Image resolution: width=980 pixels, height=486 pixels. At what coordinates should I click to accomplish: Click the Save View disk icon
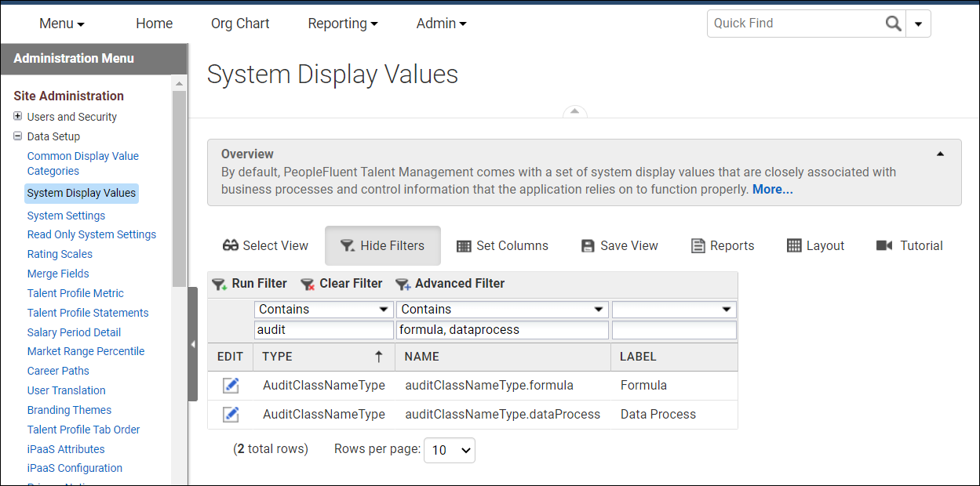(588, 245)
